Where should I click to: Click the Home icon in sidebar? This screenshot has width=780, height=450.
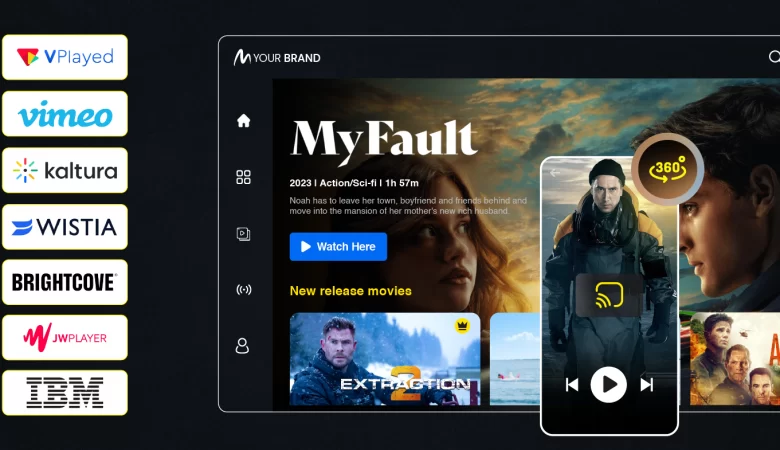[x=243, y=120]
